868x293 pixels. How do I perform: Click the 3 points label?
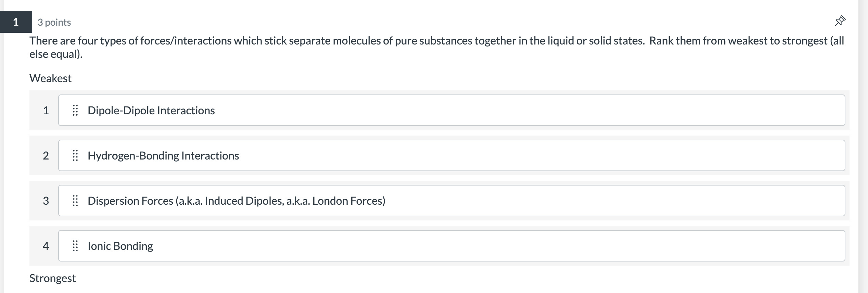point(54,22)
